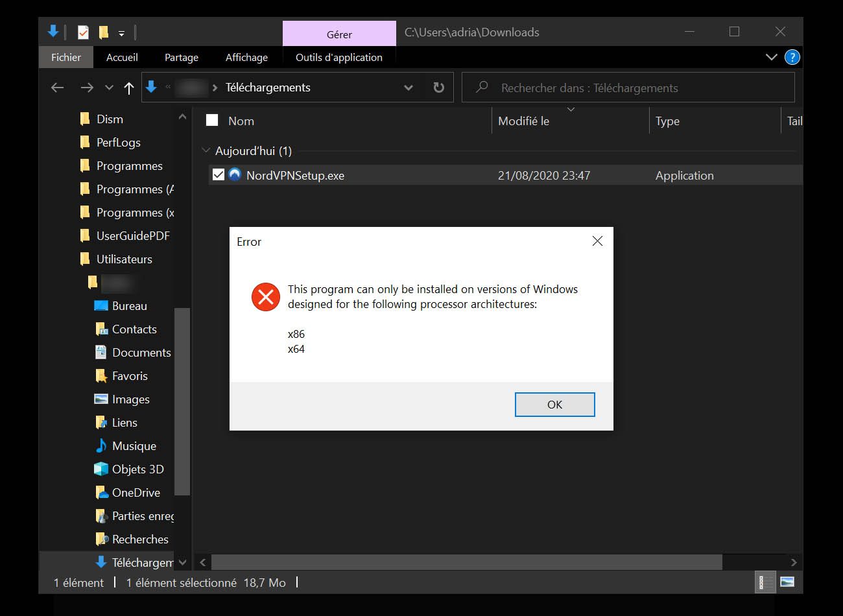This screenshot has height=616, width=843.
Task: Click the NordVPN file icon
Action: point(235,174)
